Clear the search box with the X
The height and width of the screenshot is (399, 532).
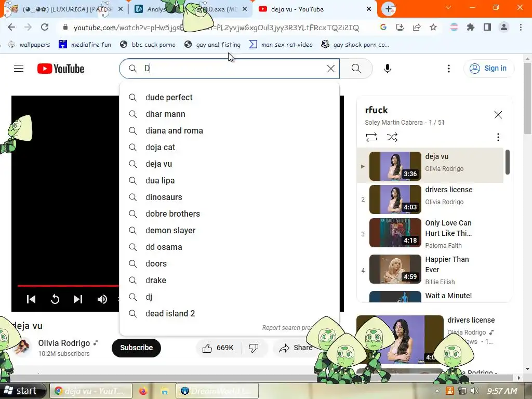click(x=331, y=69)
